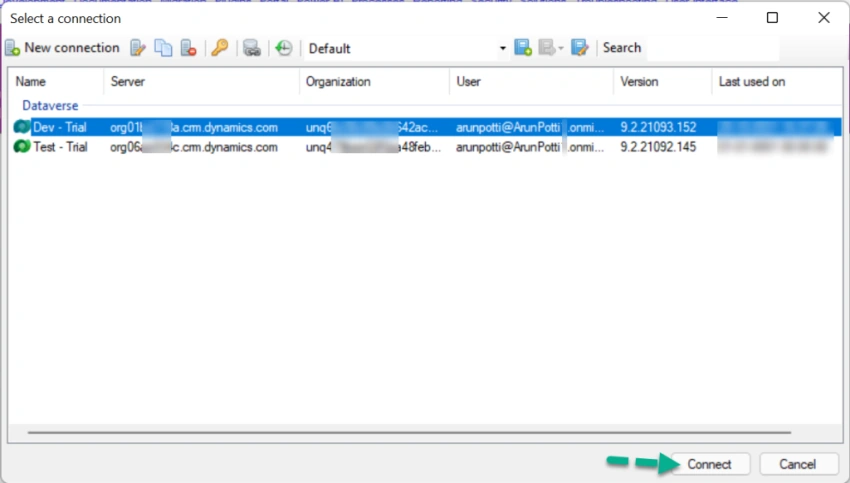Click the Test - Trial server address cell

point(194,147)
